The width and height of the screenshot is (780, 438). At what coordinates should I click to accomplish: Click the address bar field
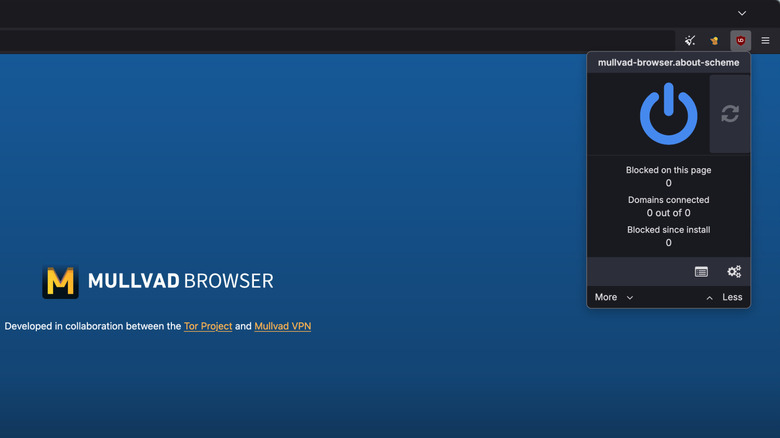[x=336, y=41]
